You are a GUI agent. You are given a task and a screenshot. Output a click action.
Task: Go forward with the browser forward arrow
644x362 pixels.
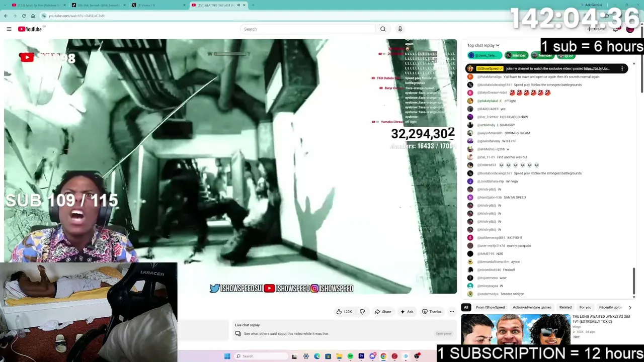15,16
